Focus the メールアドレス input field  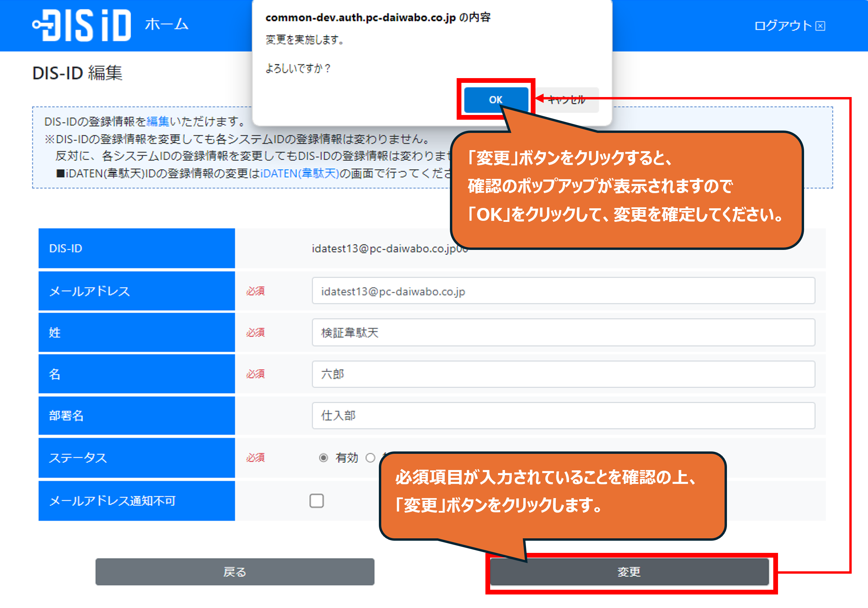[x=563, y=291]
